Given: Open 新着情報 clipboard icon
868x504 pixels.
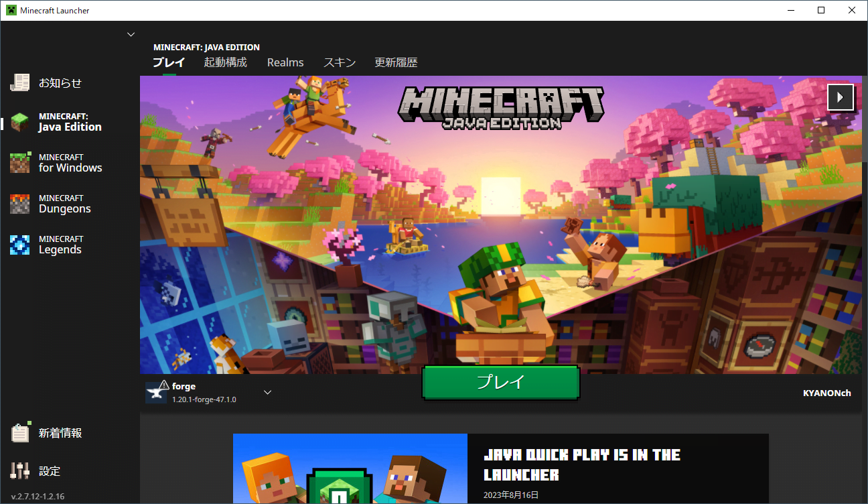Looking at the screenshot, I should coord(20,433).
